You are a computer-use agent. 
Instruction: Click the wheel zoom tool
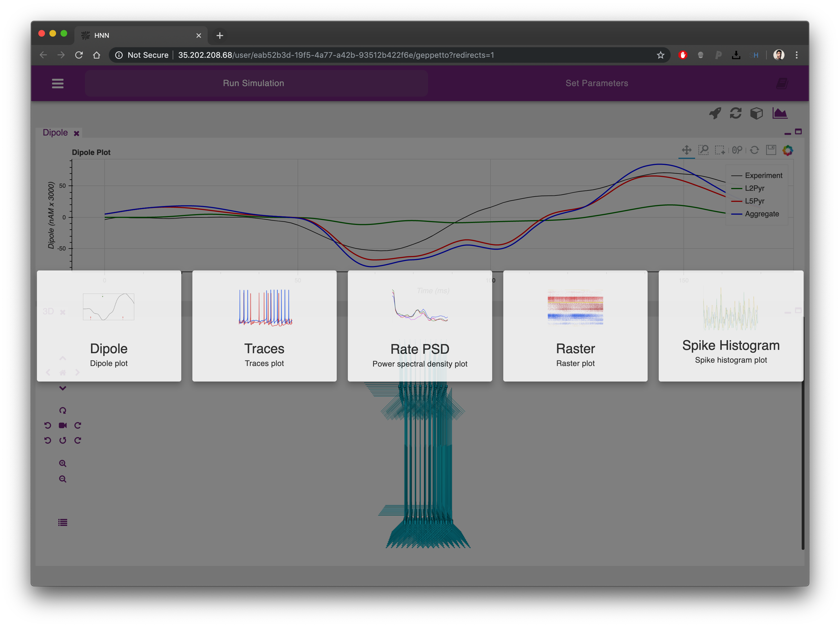[737, 150]
